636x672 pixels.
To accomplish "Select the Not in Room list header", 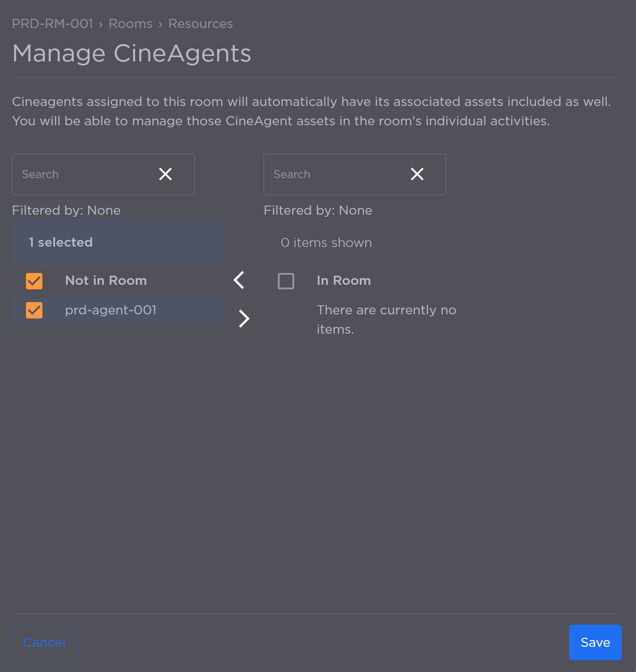I will point(106,280).
